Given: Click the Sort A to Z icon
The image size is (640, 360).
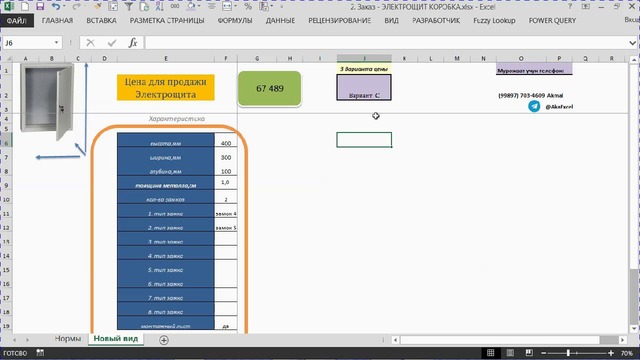Looking at the screenshot, I should (160, 6).
